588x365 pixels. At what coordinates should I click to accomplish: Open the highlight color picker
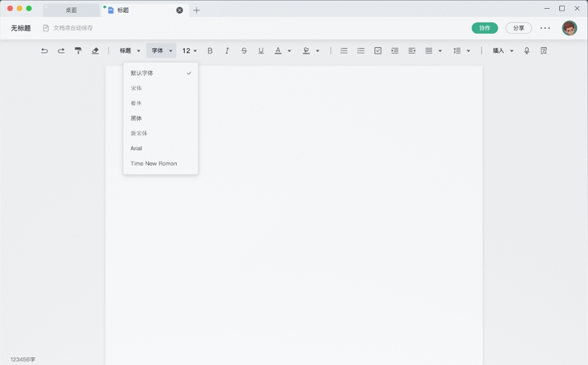tap(310, 50)
